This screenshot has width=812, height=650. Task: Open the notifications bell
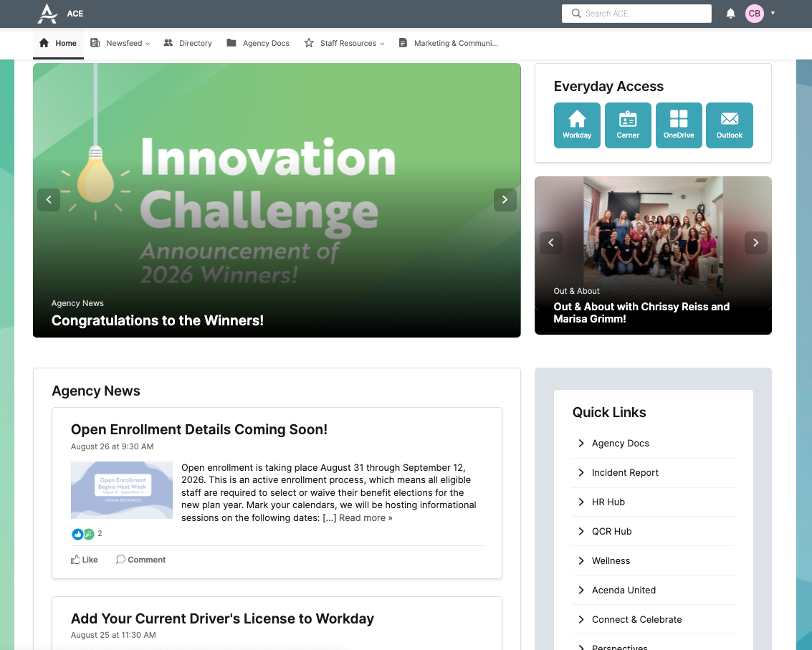tap(730, 14)
